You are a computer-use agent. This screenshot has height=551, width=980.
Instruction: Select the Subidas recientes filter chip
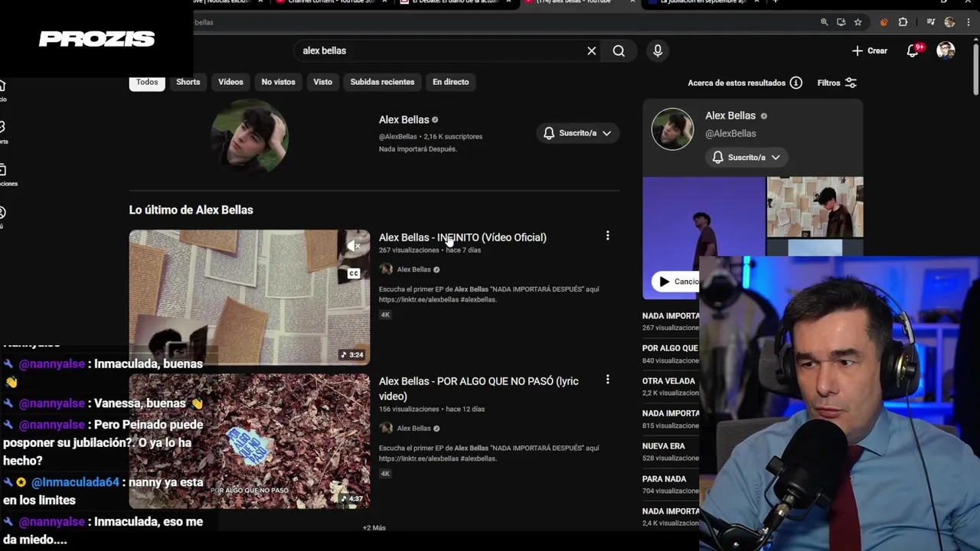click(x=382, y=82)
